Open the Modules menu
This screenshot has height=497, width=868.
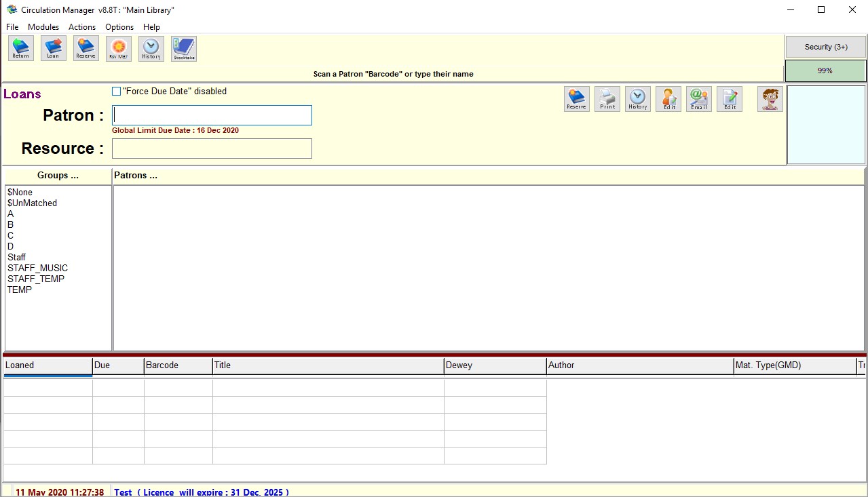pos(43,26)
